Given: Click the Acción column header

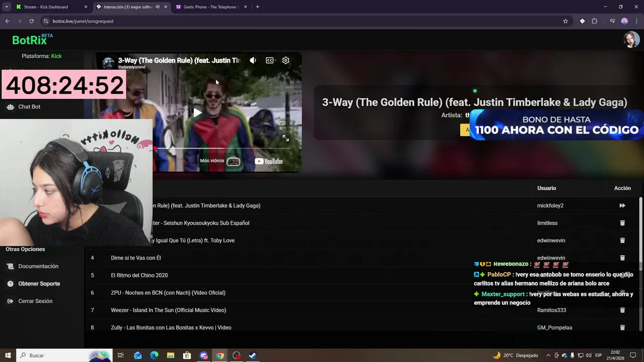Looking at the screenshot, I should tap(622, 188).
